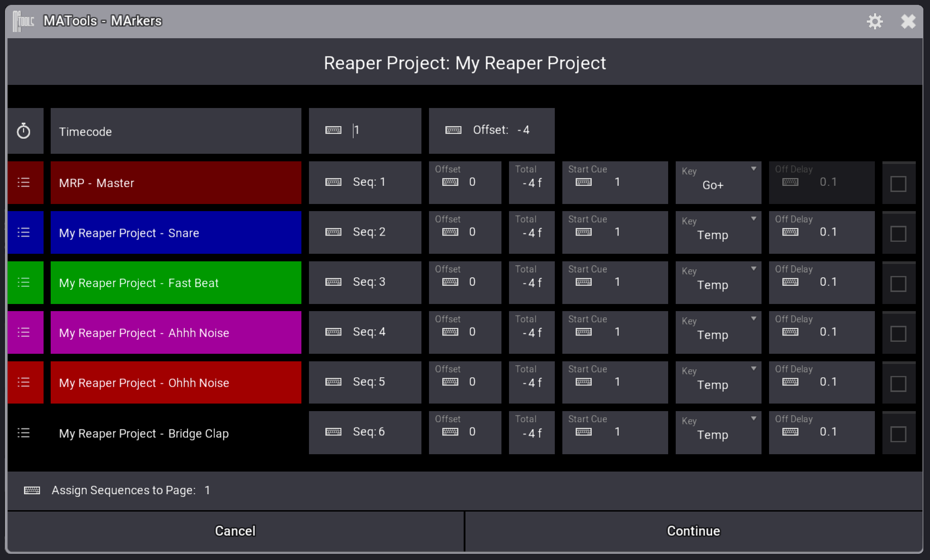This screenshot has width=930, height=560.
Task: Select the Bridge Clap name bar
Action: [176, 433]
